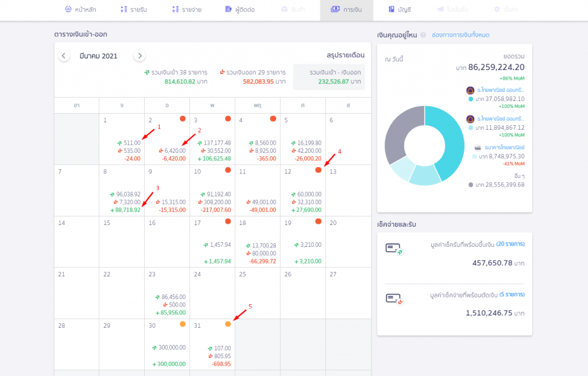Select the การเงิน finance tab
Viewport: 588px width, 376px height.
pos(346,10)
